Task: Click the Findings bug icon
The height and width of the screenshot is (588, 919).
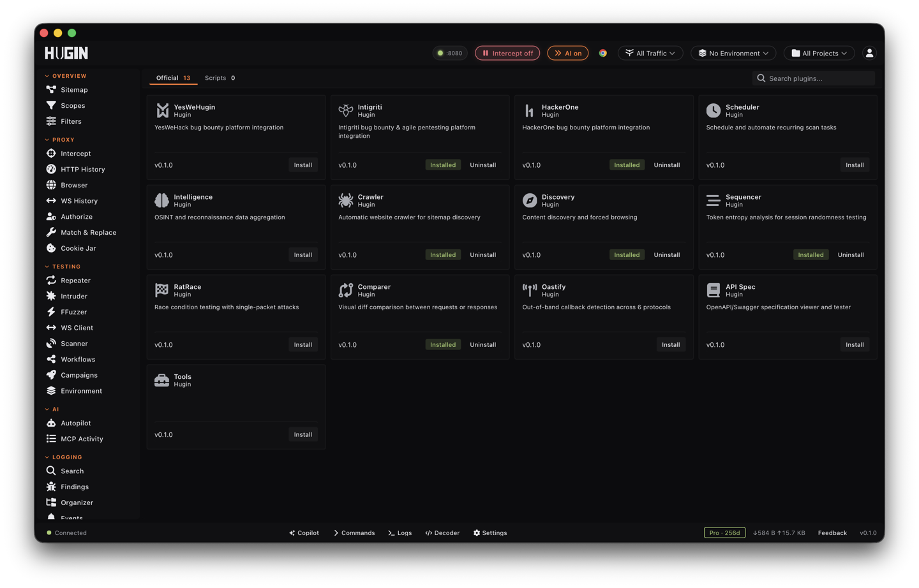Action: 51,487
